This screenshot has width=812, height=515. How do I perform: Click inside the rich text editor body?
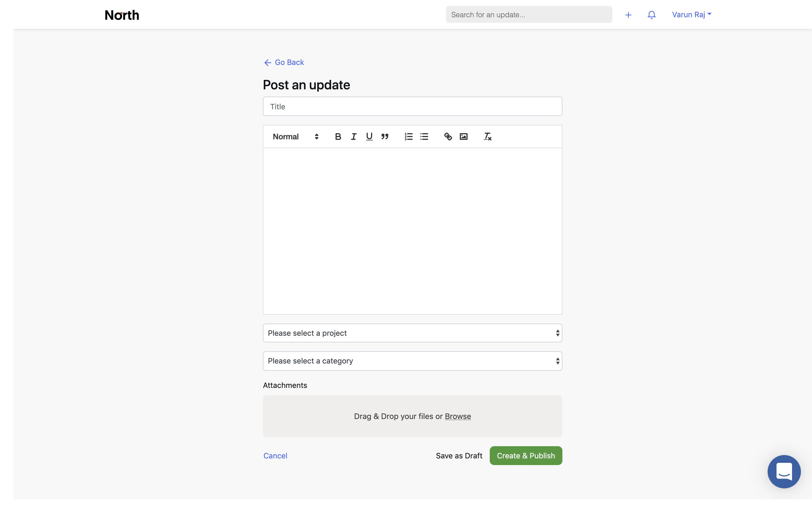pos(412,231)
